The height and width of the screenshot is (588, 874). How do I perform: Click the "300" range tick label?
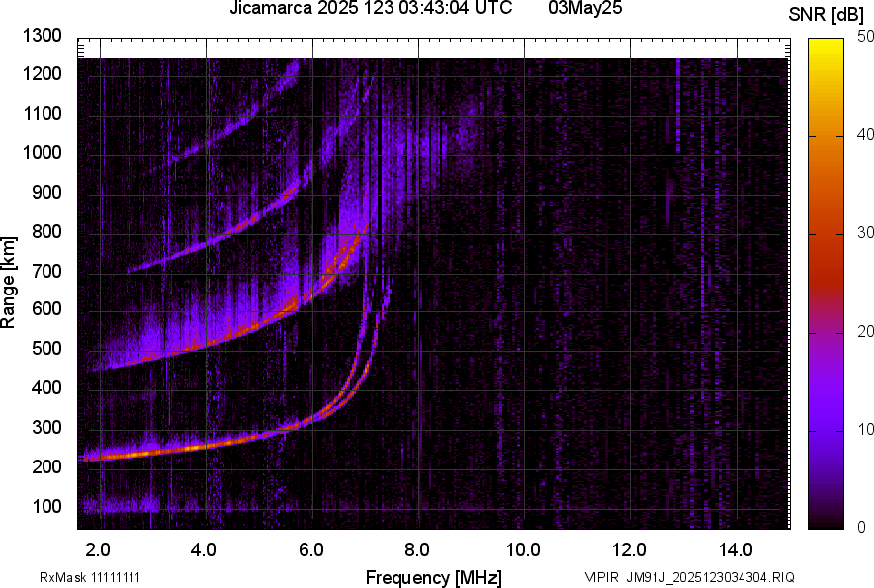point(46,427)
